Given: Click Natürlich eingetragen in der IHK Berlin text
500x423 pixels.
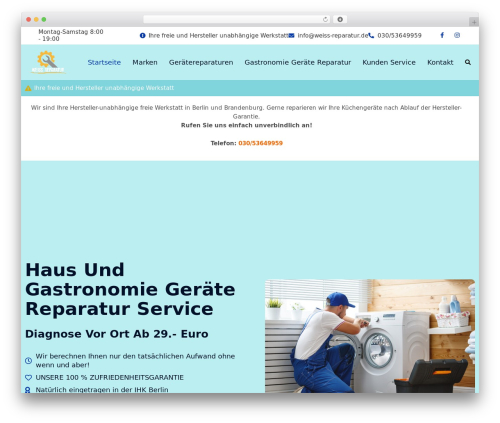Looking at the screenshot, I should coord(102,390).
